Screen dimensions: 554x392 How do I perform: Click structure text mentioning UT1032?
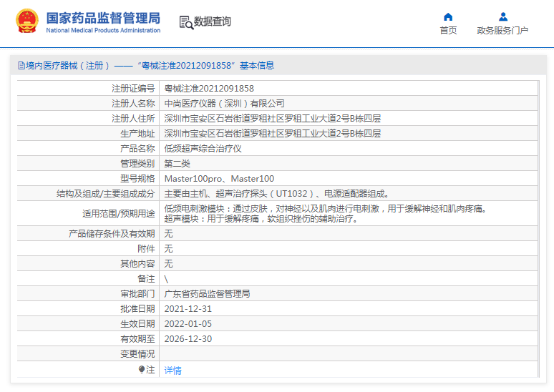277,194
